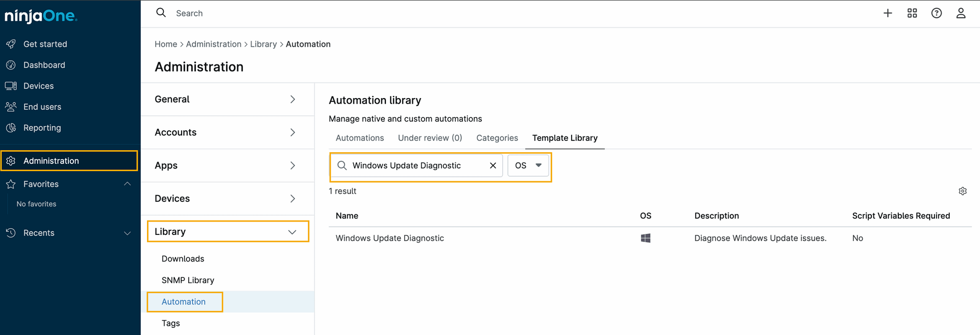The height and width of the screenshot is (335, 980).
Task: Click the table settings gear icon
Action: tap(962, 191)
